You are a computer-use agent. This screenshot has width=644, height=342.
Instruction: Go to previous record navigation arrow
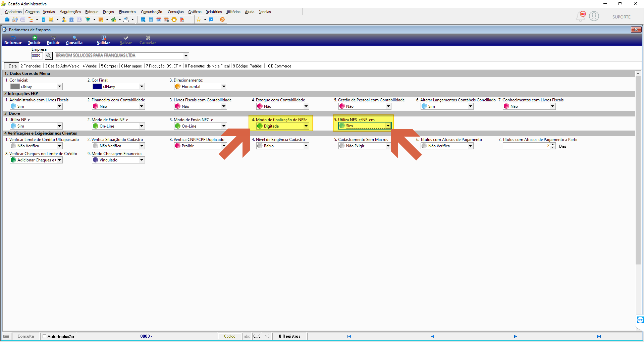[432, 336]
